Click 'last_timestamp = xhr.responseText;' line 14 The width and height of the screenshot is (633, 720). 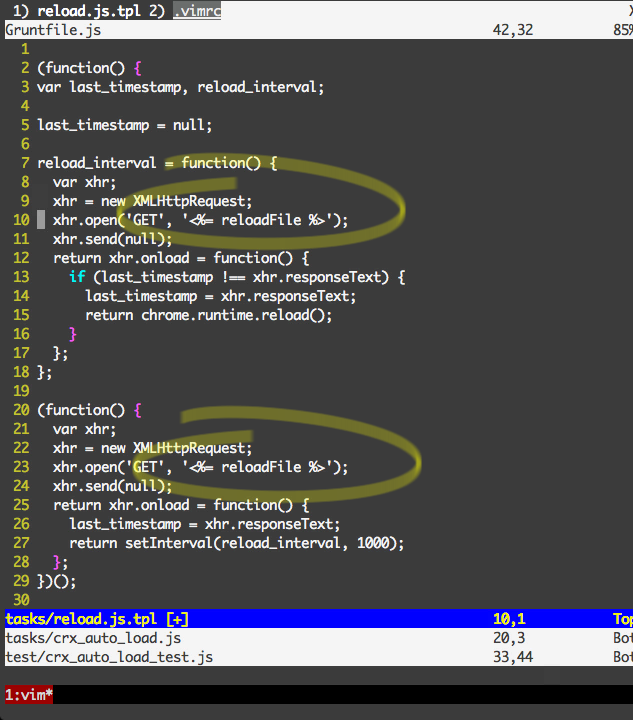220,296
